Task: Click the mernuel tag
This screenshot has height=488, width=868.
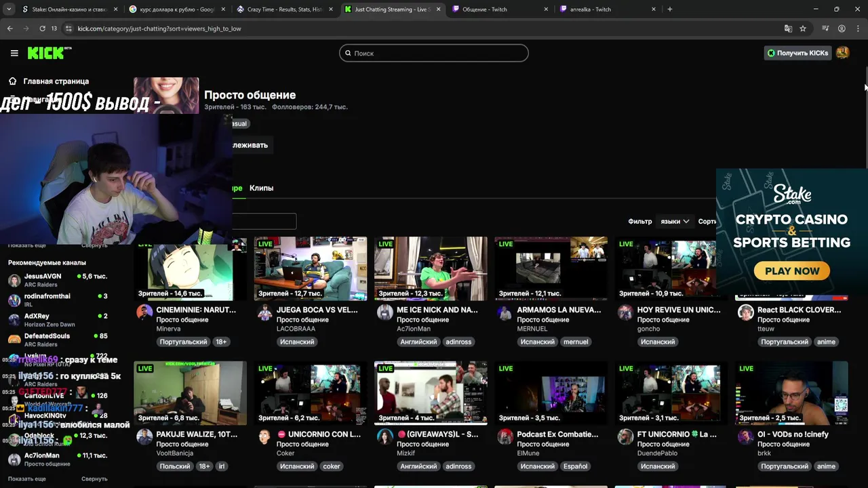Action: click(576, 342)
